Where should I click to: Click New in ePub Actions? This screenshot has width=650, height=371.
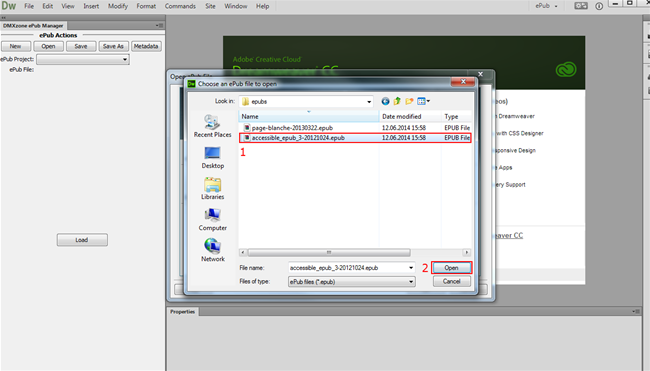[15, 46]
